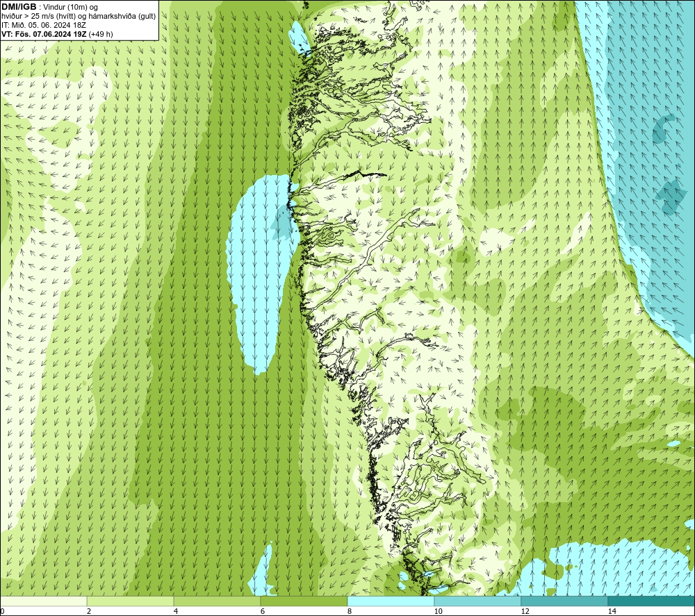
Task: Click the scale label "0"
Action: [2, 611]
